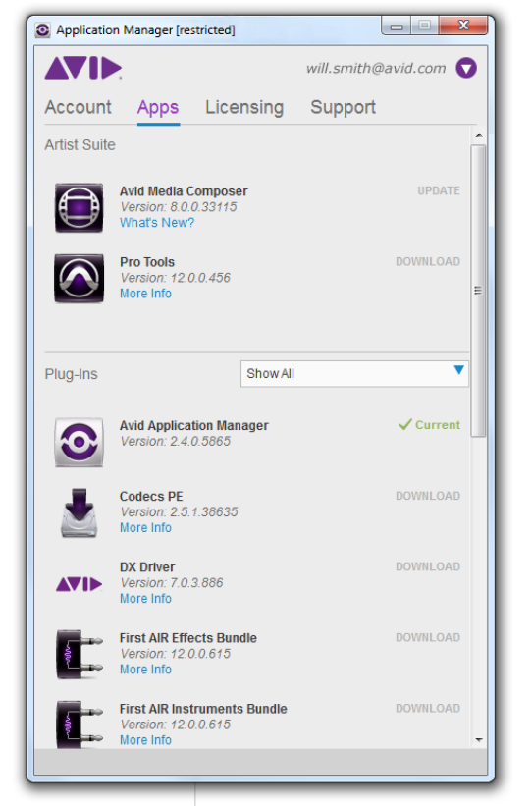Screen dimensions: 532x806
Task: Click the Pro Tools app icon
Action: pyautogui.click(x=80, y=279)
